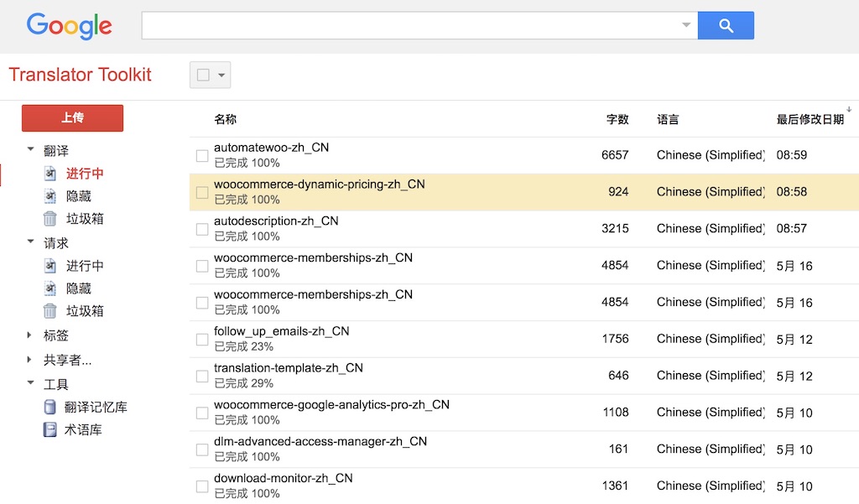Click the 垃圾箱 trash icon under 请求
859x504 pixels.
(x=50, y=311)
